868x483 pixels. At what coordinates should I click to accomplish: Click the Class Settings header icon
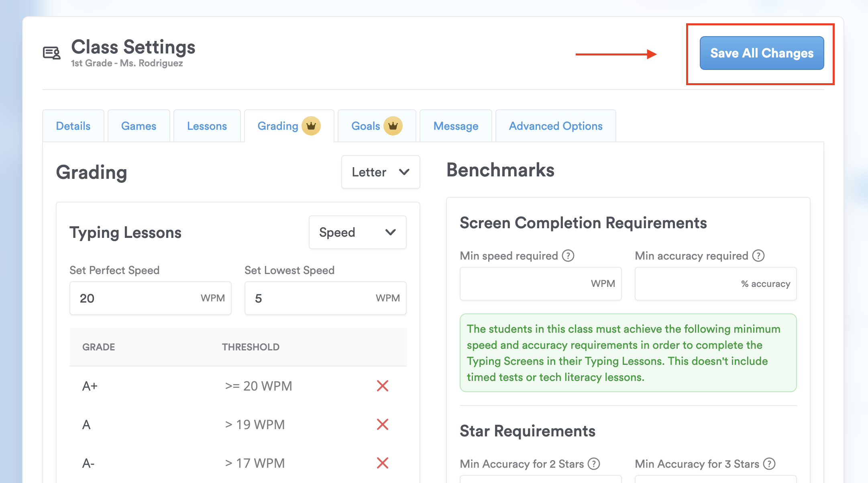[x=52, y=53]
